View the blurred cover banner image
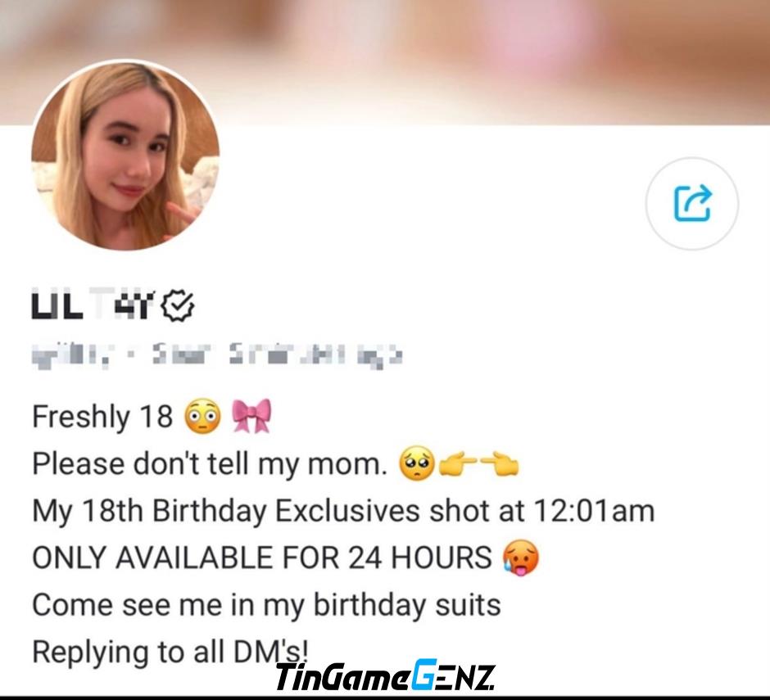The height and width of the screenshot is (700, 770). (x=385, y=62)
